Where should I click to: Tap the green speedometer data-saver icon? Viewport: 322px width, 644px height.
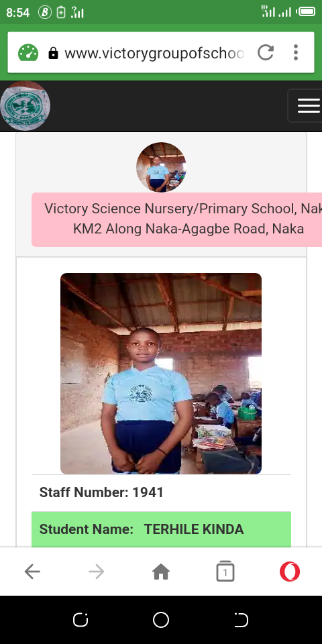(x=28, y=52)
